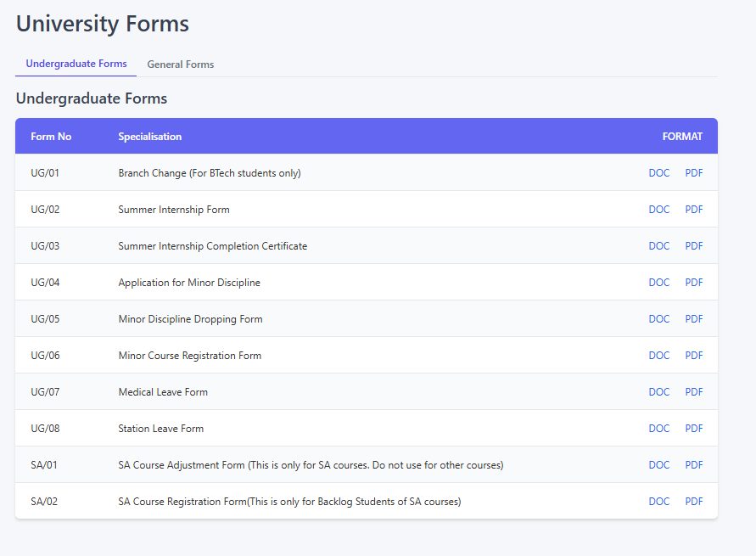Click 'Application for Minor Discipline' text
This screenshot has height=556, width=756.
[x=189, y=283]
